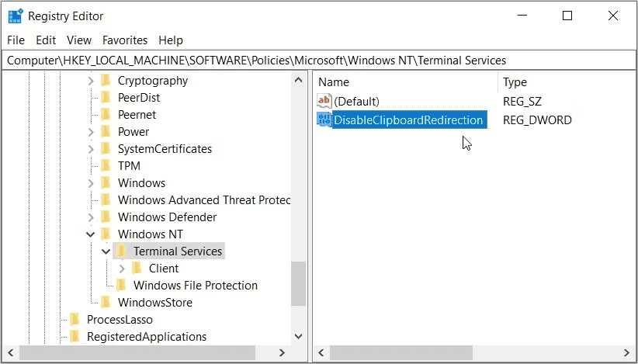Viewport: 638px width, 364px height.
Task: Collapse the Windows NT tree node
Action: click(91, 234)
